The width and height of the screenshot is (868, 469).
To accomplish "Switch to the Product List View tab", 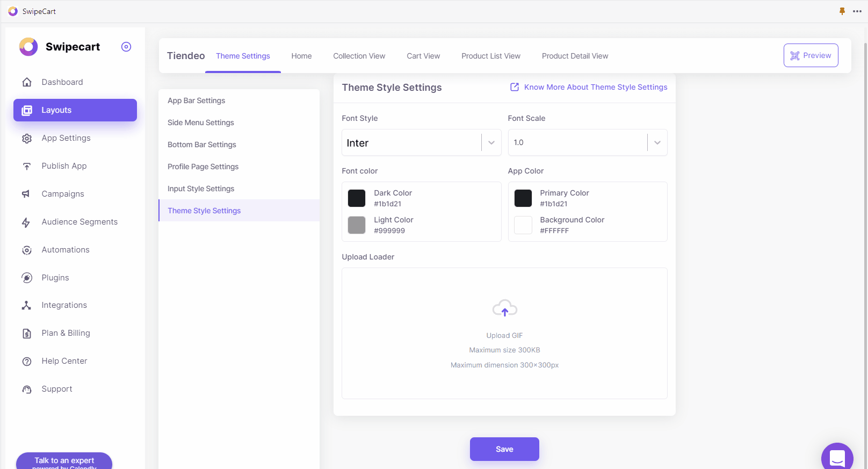I will click(491, 56).
